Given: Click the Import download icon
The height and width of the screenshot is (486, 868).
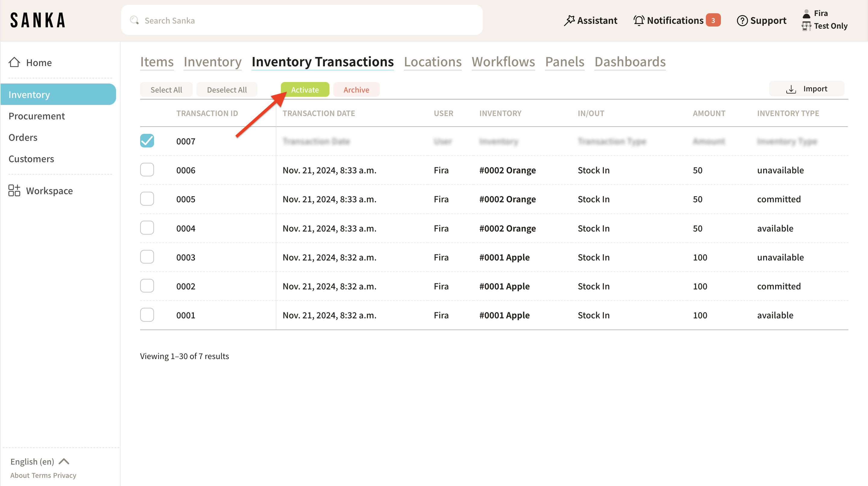Looking at the screenshot, I should (791, 89).
